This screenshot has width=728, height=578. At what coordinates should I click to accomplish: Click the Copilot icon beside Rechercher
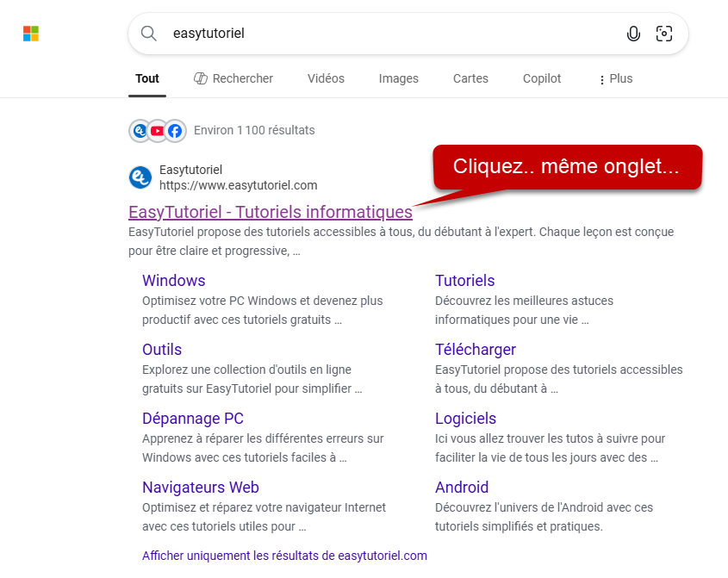[201, 78]
